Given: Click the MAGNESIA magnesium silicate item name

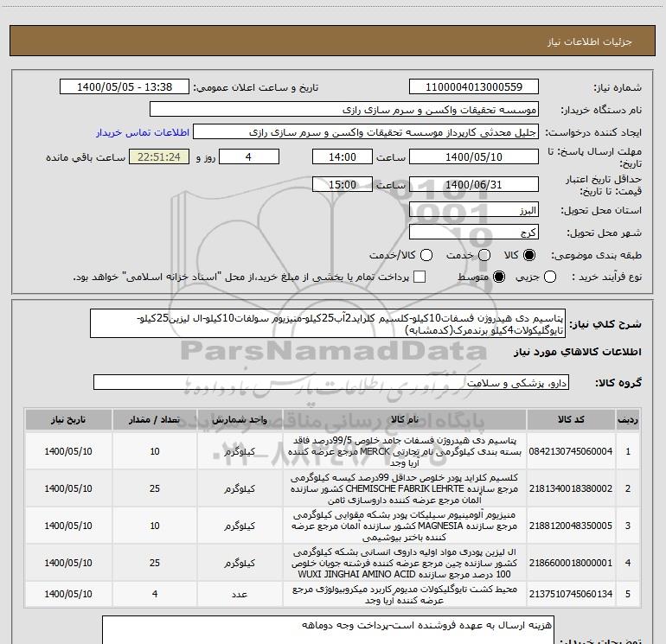Looking at the screenshot, I should click(405, 526).
